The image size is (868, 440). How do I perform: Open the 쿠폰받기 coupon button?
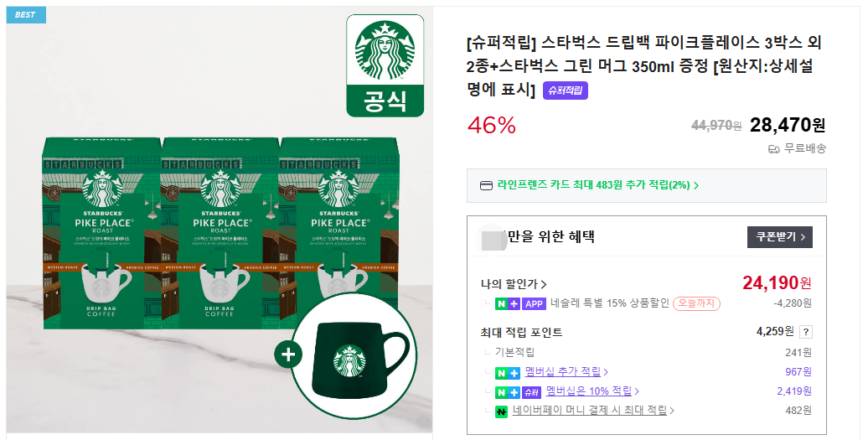tap(780, 237)
